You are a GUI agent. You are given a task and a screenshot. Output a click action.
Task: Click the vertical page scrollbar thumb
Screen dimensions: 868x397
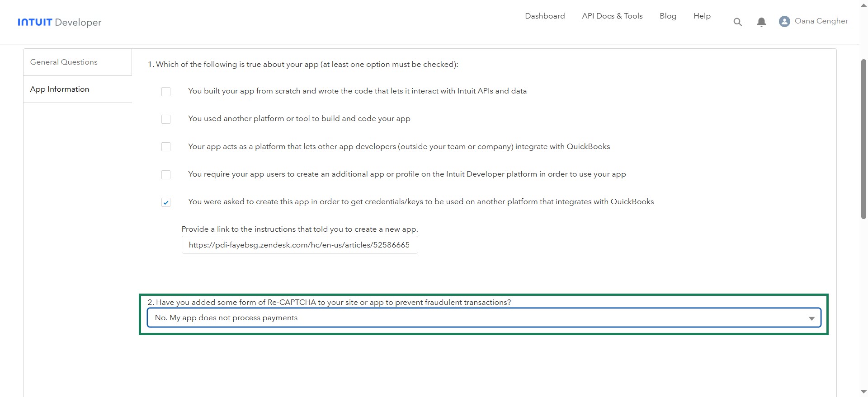click(863, 139)
